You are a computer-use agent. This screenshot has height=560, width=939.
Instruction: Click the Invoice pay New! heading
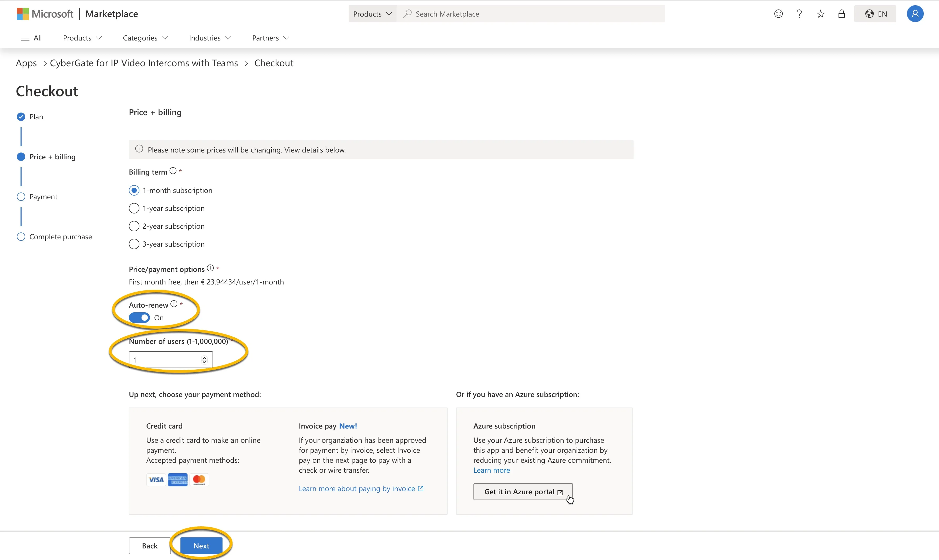click(328, 426)
